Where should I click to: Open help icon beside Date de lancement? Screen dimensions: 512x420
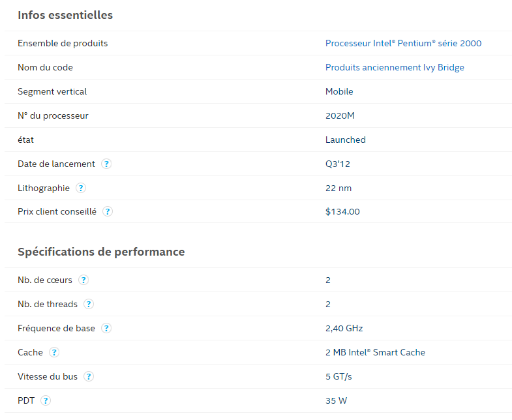[x=106, y=164]
